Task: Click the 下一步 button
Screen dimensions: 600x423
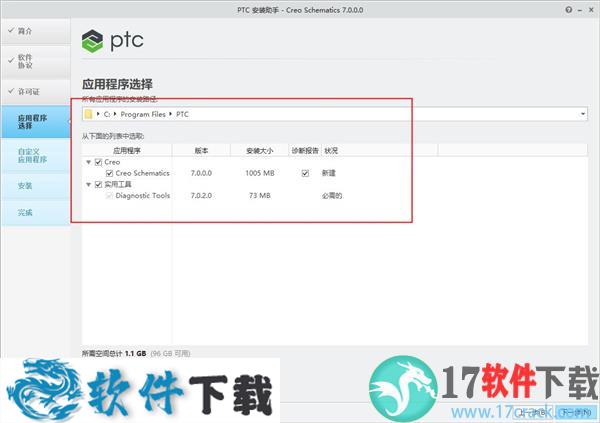Action: 576,413
